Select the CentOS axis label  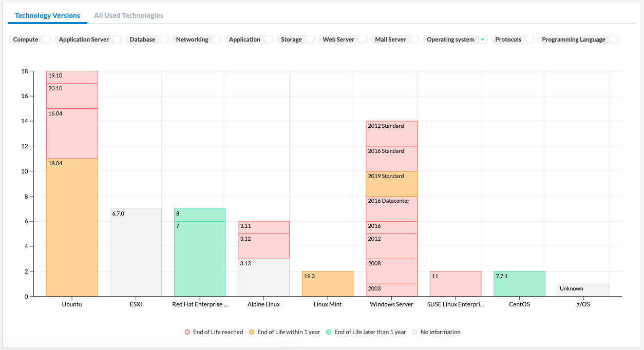(519, 304)
